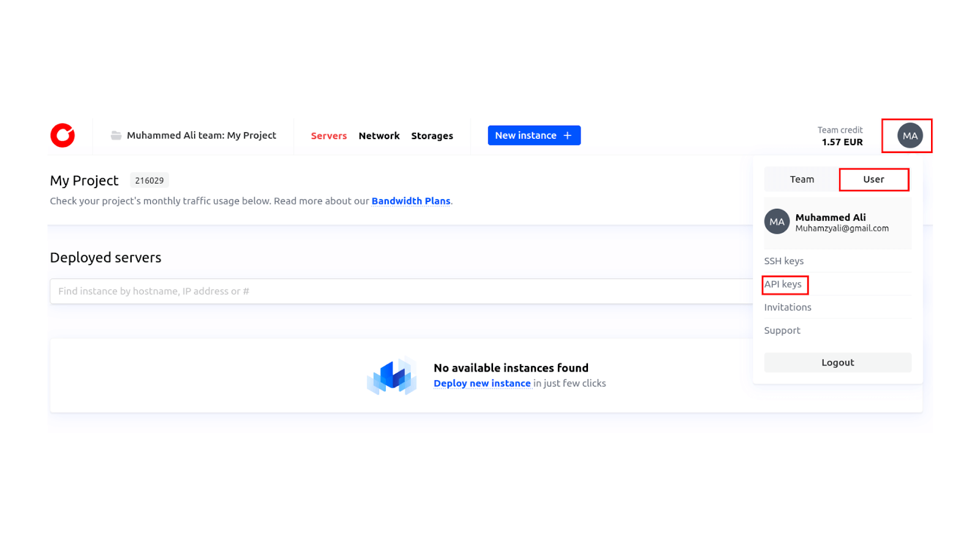Click the no instances illustration graphic
This screenshot has width=980, height=551.
[393, 375]
